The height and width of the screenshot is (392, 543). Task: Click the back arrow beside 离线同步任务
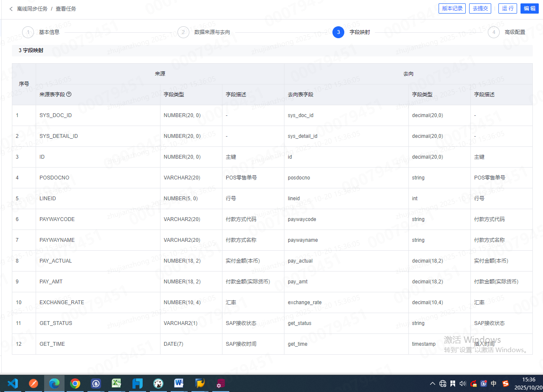click(11, 8)
